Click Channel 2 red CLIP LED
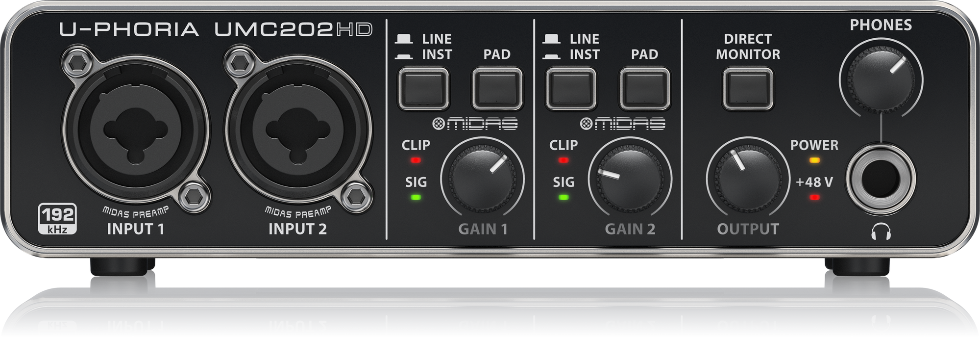This screenshot has width=980, height=337. [x=563, y=160]
